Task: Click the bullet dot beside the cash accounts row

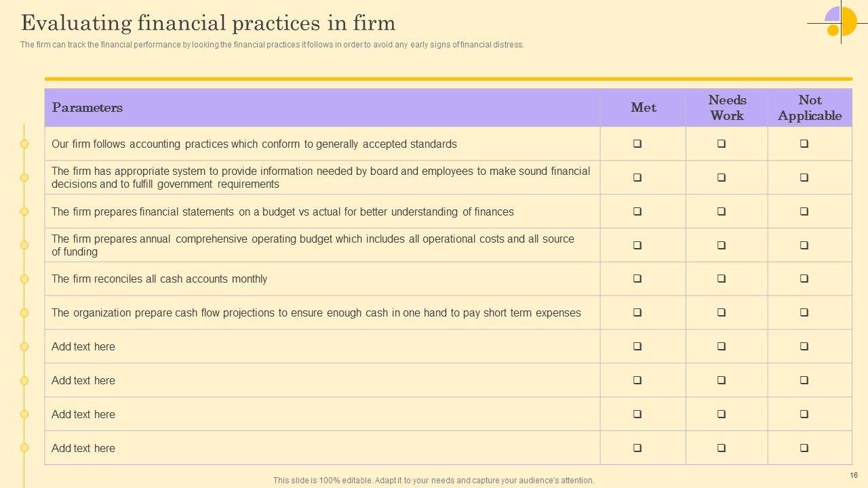Action: coord(24,279)
